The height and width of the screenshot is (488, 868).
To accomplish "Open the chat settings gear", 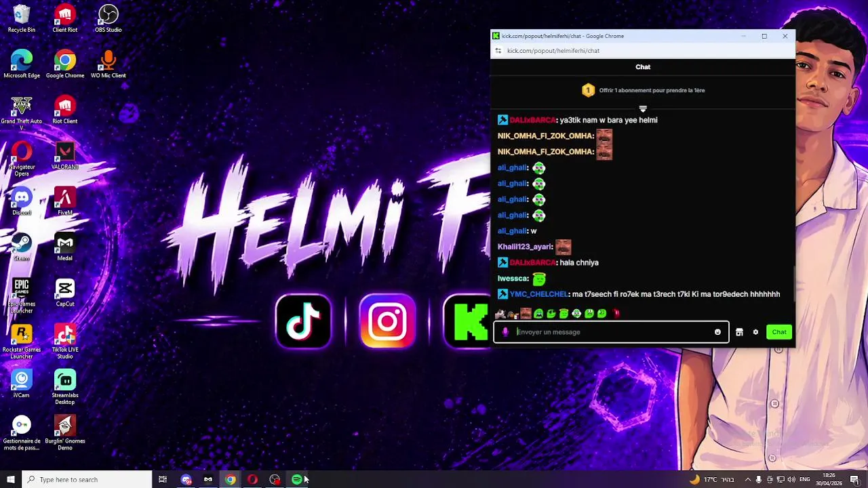I will pyautogui.click(x=755, y=332).
